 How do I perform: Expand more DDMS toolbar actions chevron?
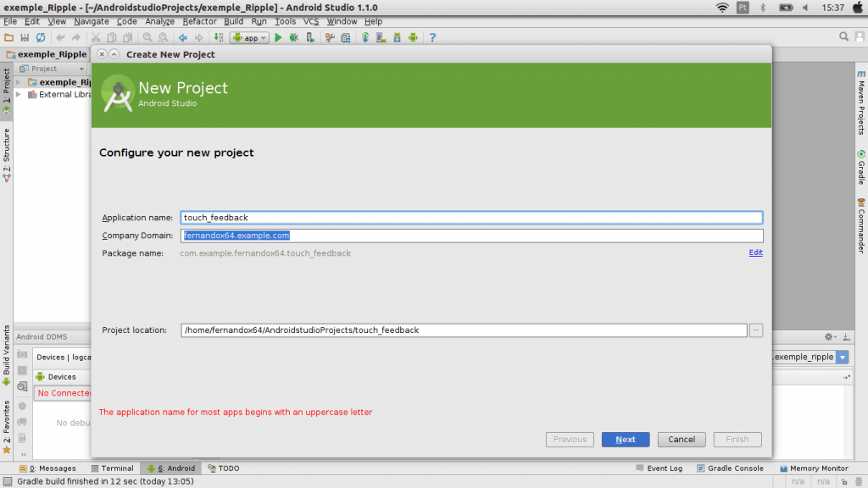click(x=23, y=454)
